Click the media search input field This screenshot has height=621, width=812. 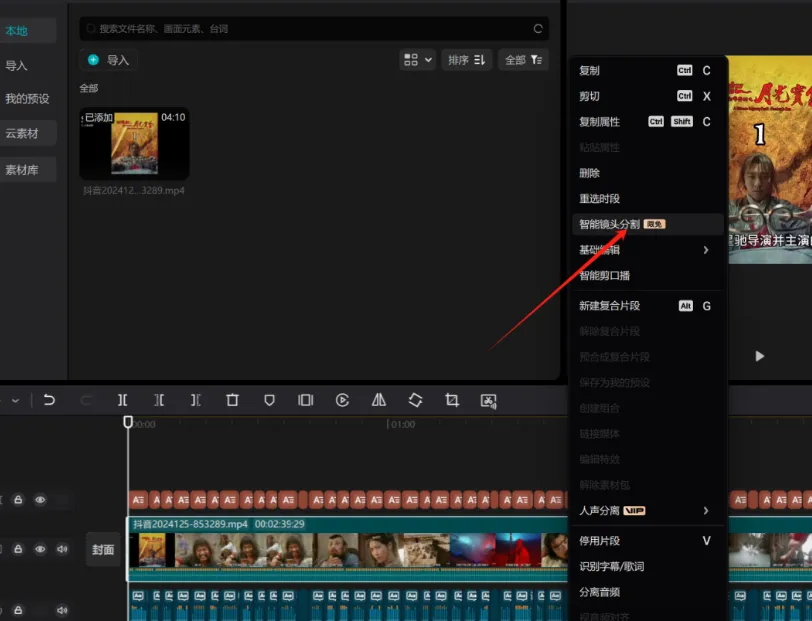click(x=310, y=29)
